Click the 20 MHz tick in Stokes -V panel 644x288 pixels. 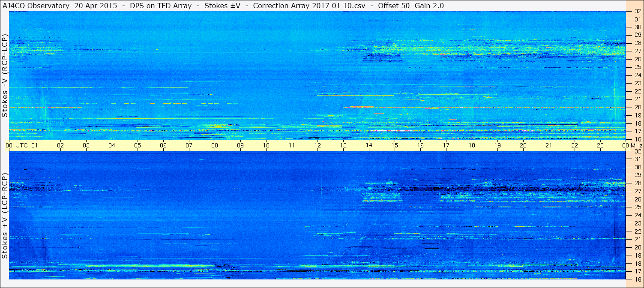coord(637,107)
